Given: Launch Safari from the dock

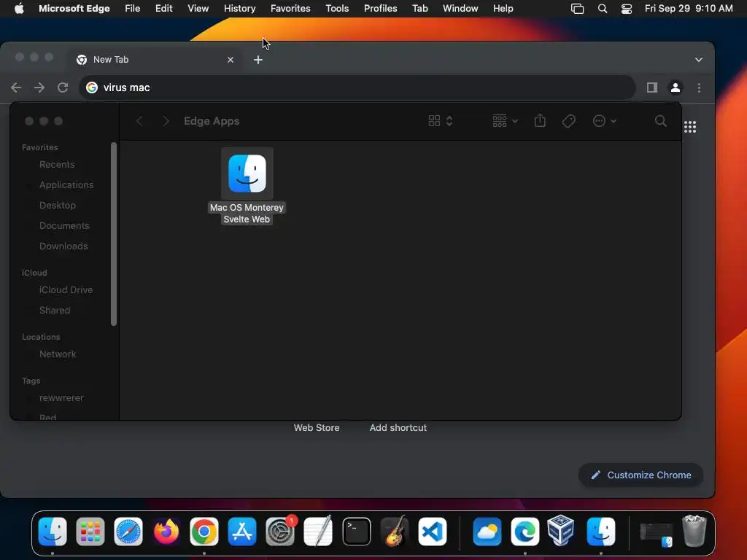Looking at the screenshot, I should (128, 532).
